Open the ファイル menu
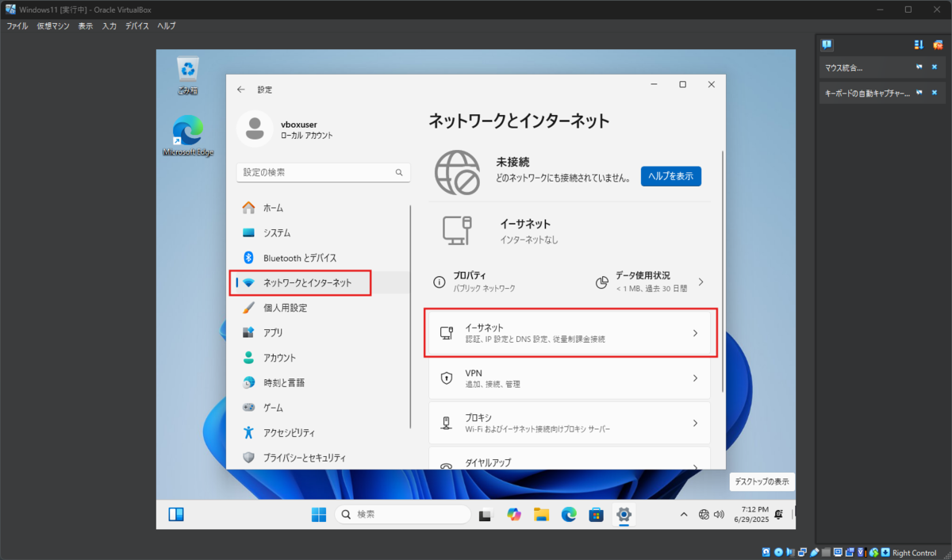This screenshot has height=560, width=952. point(17,26)
